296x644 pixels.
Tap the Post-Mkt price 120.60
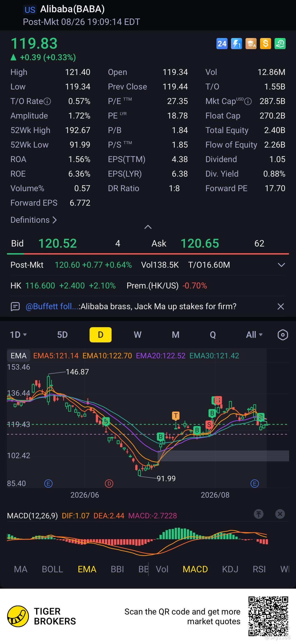click(x=67, y=265)
